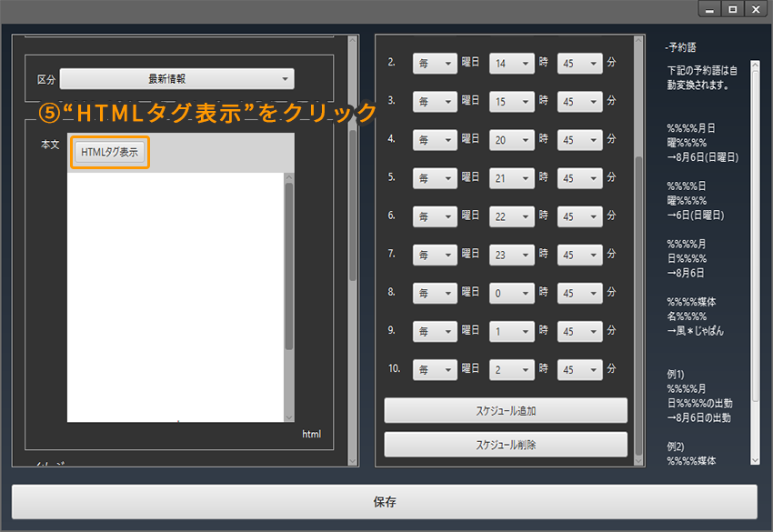Open the minute dropdown in schedule row 9
Screen dimensions: 773x532
pos(580,331)
